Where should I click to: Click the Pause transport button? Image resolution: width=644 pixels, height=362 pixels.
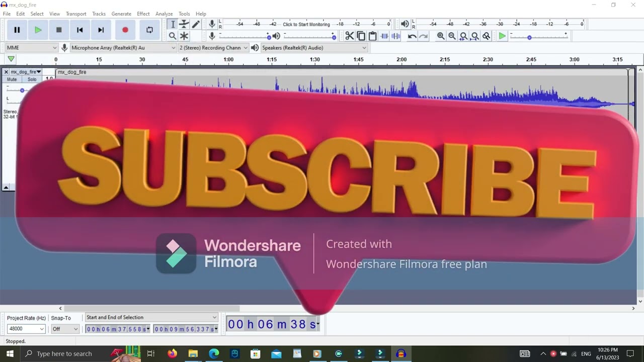tap(17, 30)
